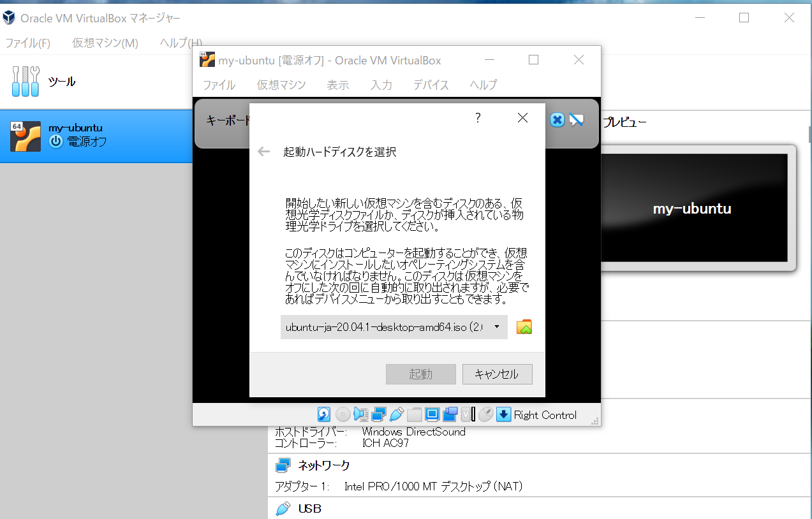
Task: Click the USB section header text
Action: [x=310, y=509]
